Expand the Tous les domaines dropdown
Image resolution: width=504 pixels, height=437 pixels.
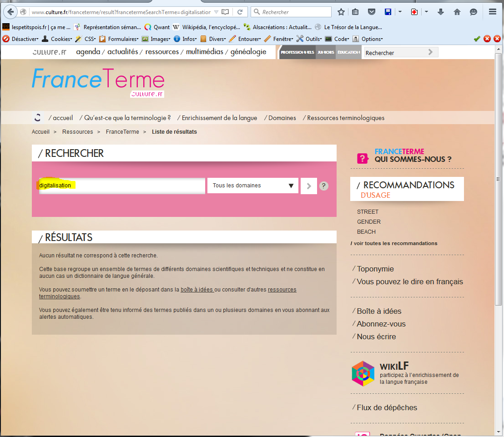point(252,186)
